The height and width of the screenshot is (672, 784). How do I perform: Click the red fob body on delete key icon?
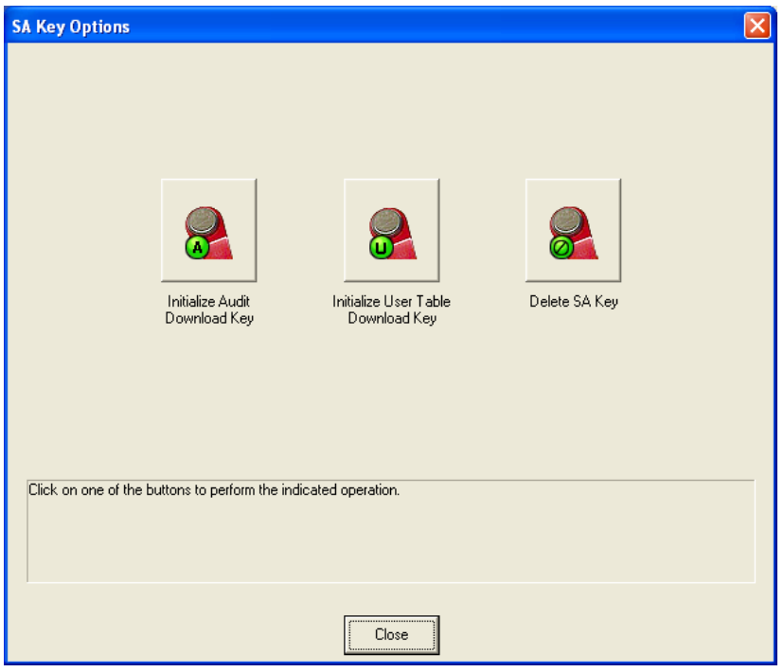(589, 246)
